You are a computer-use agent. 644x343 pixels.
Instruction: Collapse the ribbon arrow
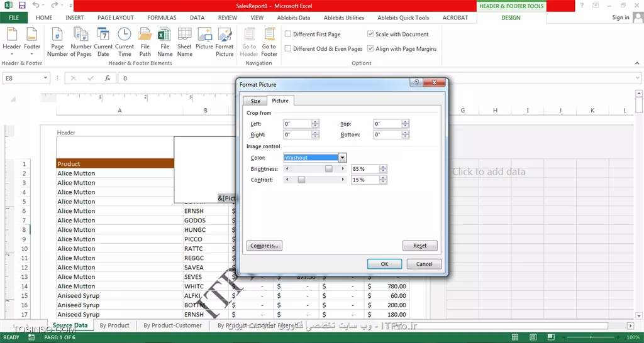[x=637, y=63]
